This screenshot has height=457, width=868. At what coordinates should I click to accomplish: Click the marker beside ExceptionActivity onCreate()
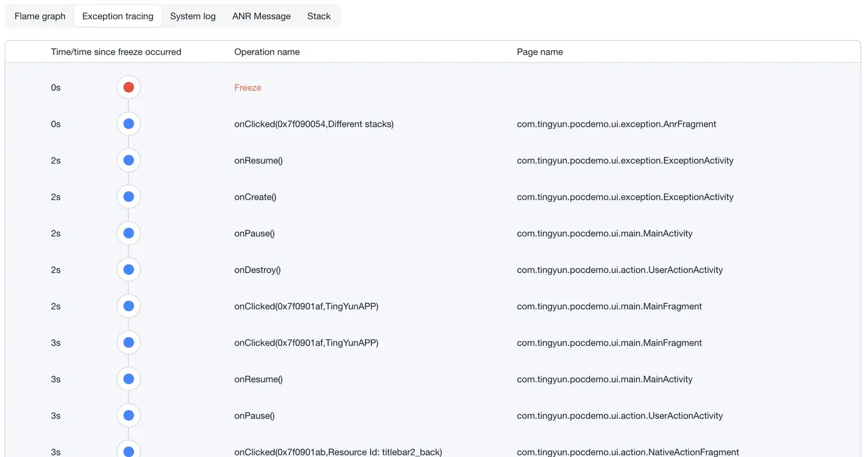pyautogui.click(x=128, y=197)
